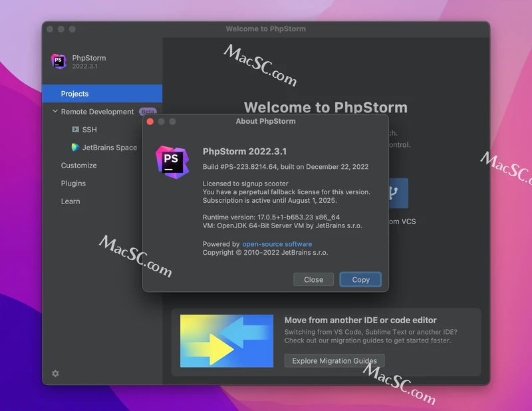Follow the open-source software link
The height and width of the screenshot is (411, 532).
[x=277, y=244]
